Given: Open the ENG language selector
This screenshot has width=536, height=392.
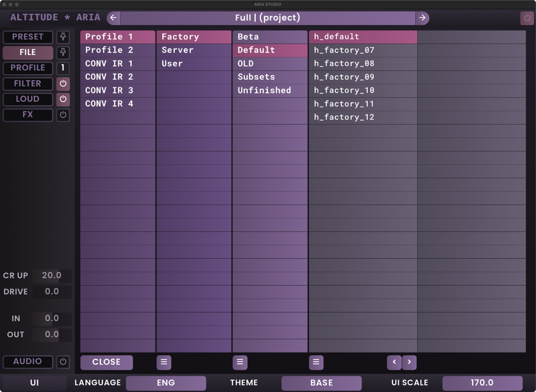Looking at the screenshot, I should [166, 383].
